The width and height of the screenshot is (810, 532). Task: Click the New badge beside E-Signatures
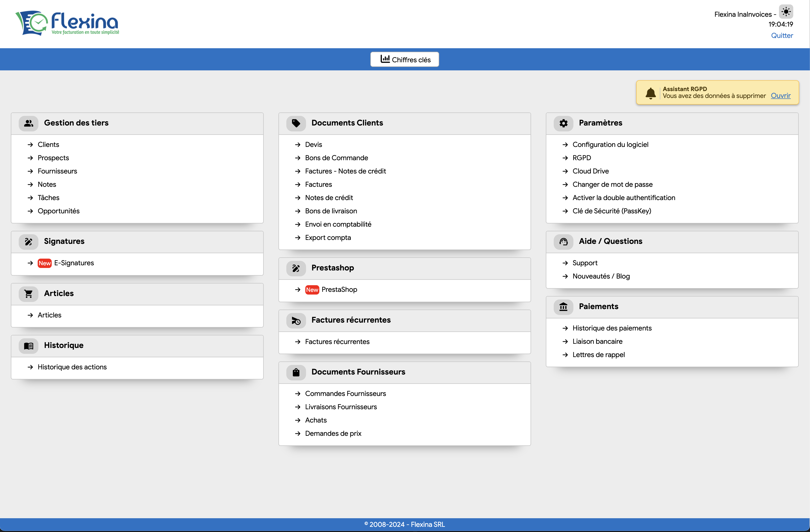[45, 263]
